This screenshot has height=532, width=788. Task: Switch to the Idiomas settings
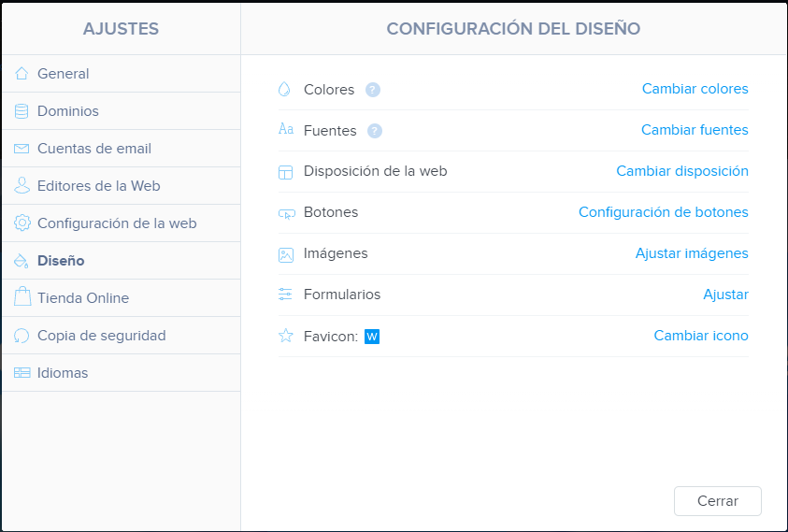click(122, 373)
